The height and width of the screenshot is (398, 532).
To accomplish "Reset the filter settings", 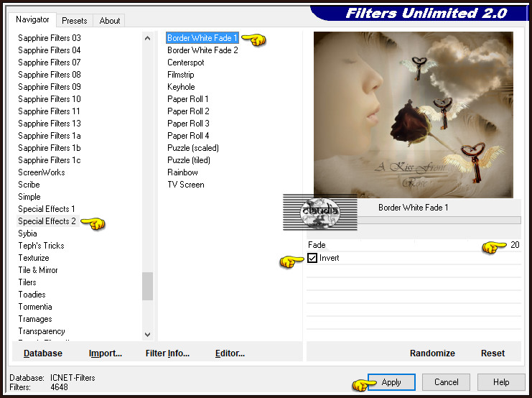I will tap(493, 353).
